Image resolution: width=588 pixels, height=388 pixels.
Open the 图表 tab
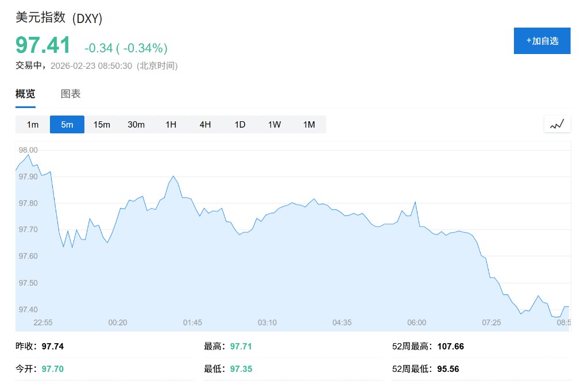(71, 94)
